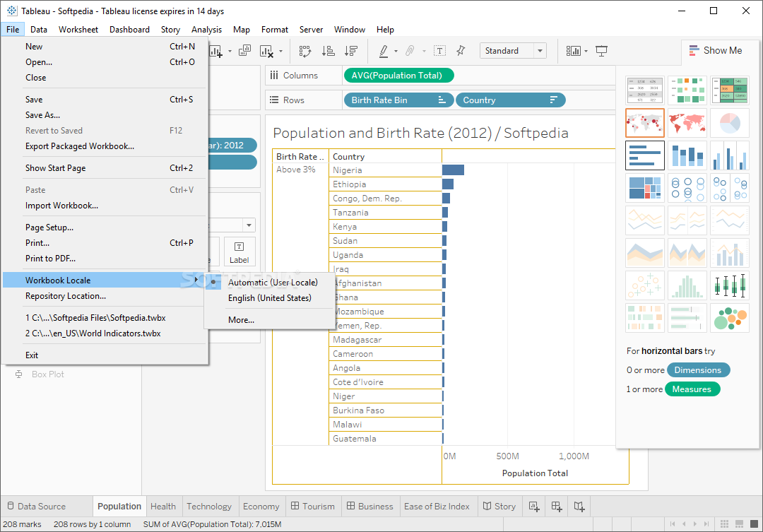This screenshot has width=763, height=532.
Task: Select the text table chart thumbnail
Action: (645, 90)
